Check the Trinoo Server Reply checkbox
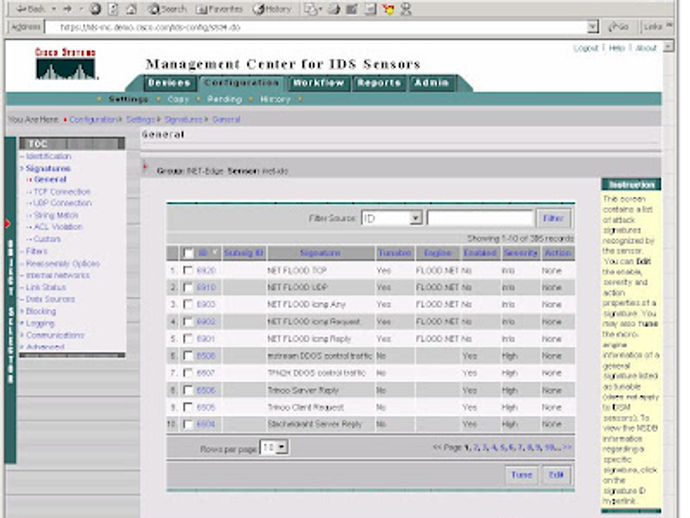The height and width of the screenshot is (518, 690). pos(188,390)
